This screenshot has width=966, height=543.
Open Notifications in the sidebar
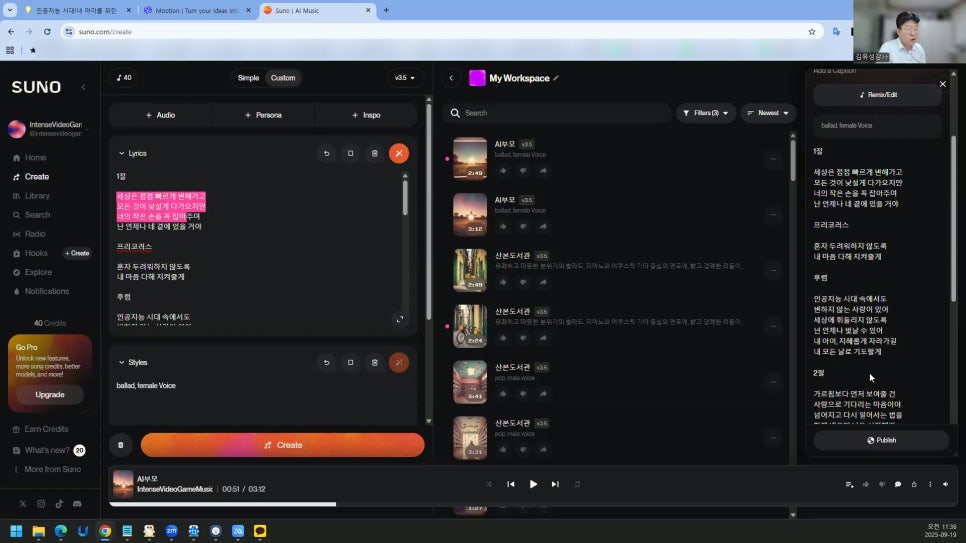point(41,292)
